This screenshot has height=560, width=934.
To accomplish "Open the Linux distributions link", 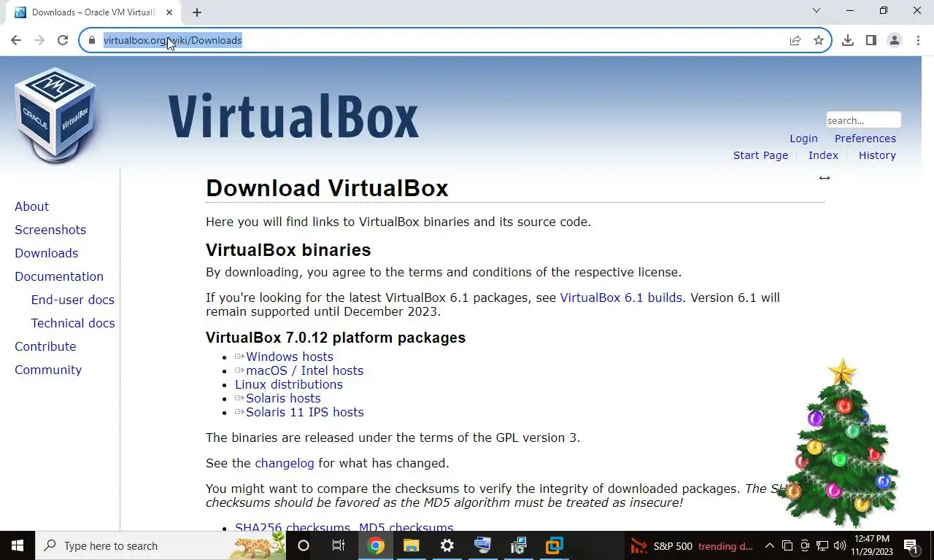I will [288, 384].
